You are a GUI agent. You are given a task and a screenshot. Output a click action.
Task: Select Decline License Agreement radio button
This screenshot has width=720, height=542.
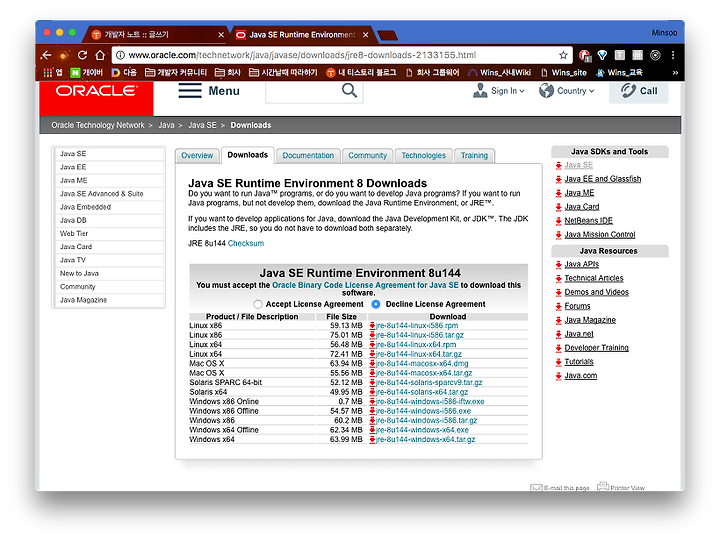click(x=376, y=305)
